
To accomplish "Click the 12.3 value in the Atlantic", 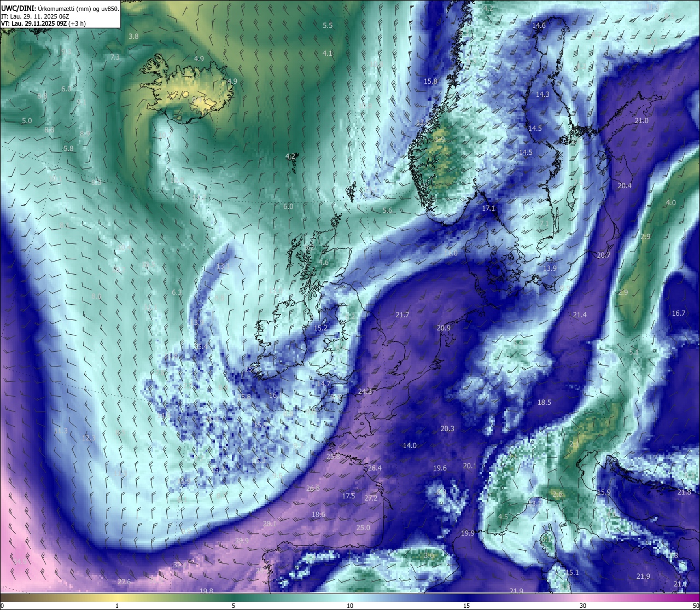I will click(89, 438).
